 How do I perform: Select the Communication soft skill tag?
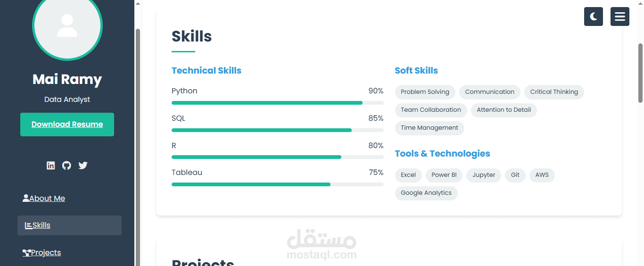489,92
